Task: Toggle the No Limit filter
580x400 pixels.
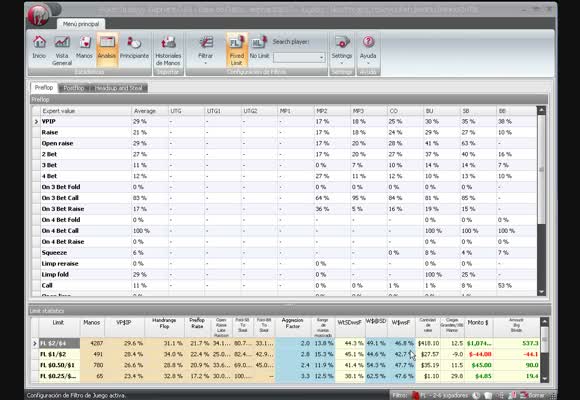Action: 259,47
